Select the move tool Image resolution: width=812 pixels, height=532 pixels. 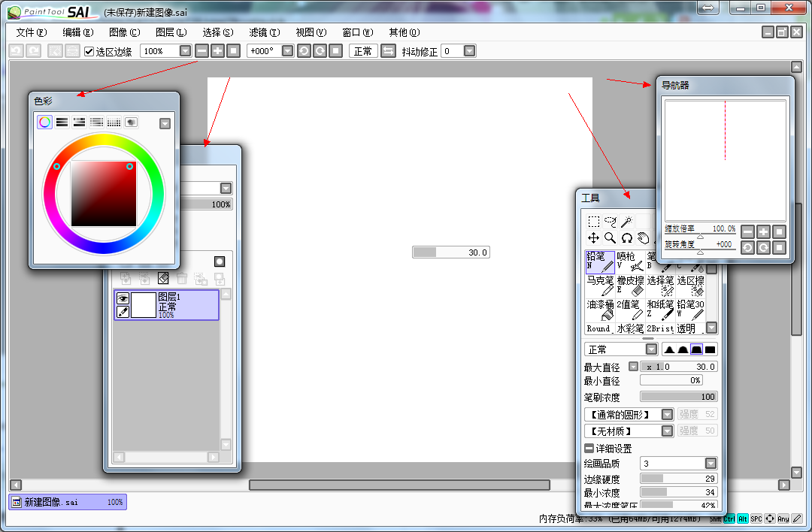tap(593, 238)
